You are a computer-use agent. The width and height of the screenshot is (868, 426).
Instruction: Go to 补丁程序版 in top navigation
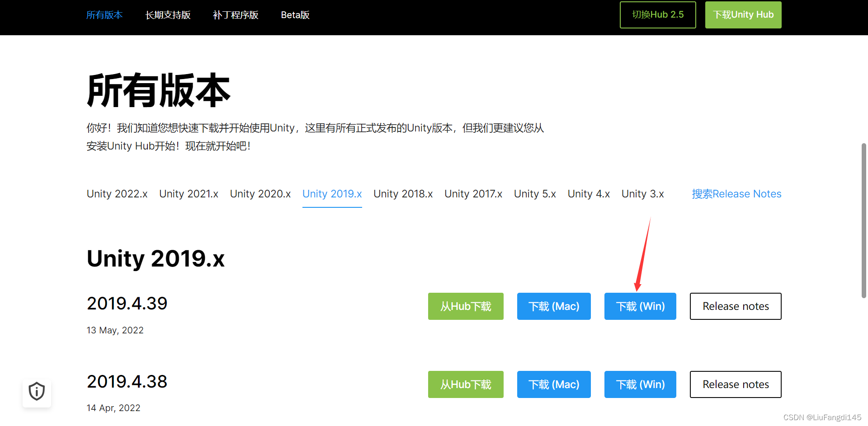236,15
